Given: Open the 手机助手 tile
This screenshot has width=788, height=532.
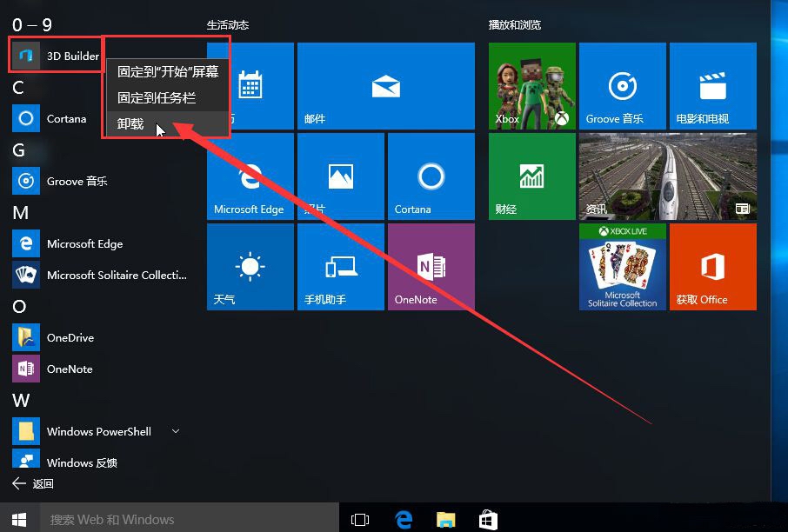Looking at the screenshot, I should (x=341, y=267).
